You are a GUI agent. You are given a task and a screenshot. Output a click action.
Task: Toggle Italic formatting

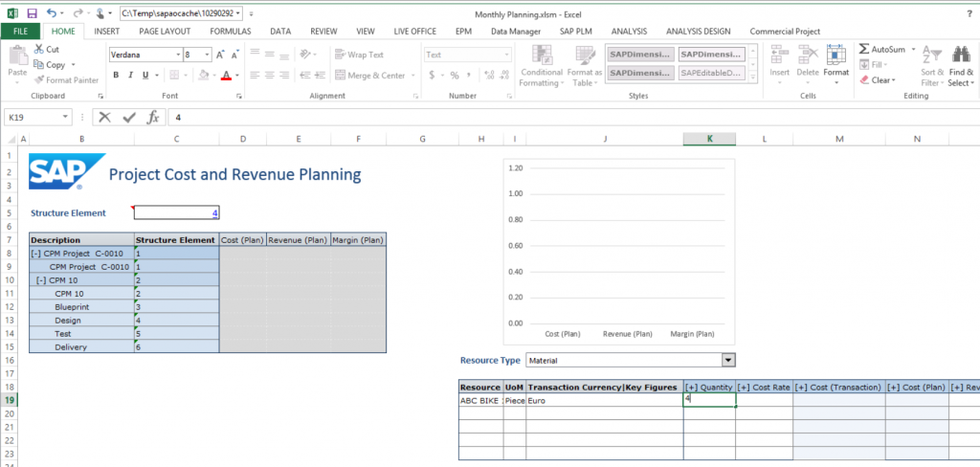coord(130,76)
